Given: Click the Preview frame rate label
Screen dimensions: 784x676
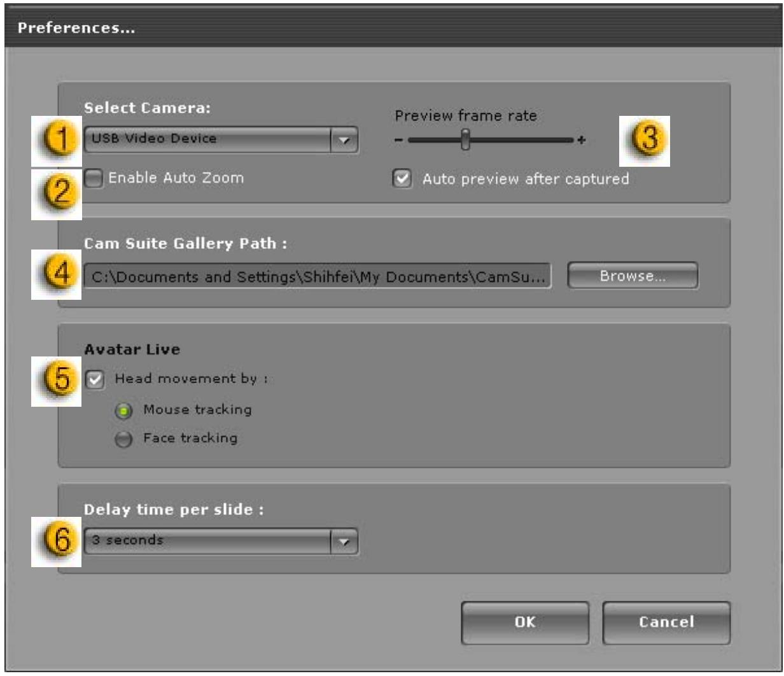Looking at the screenshot, I should tap(466, 116).
